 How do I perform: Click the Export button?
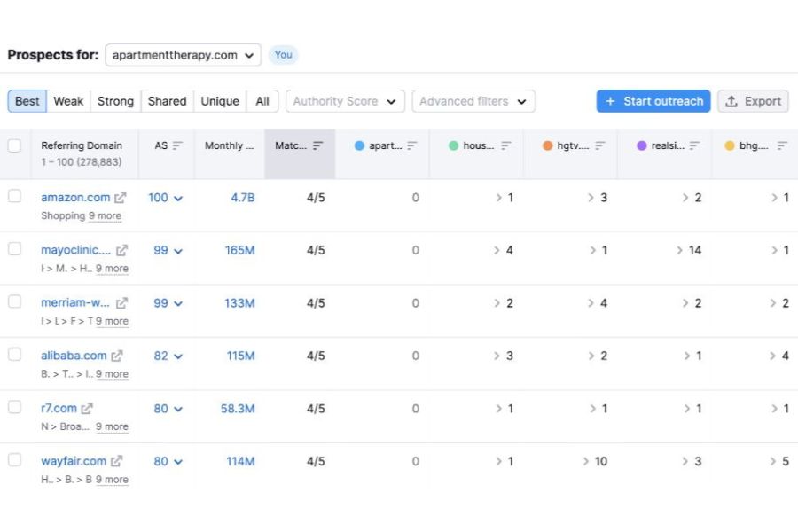tap(753, 101)
